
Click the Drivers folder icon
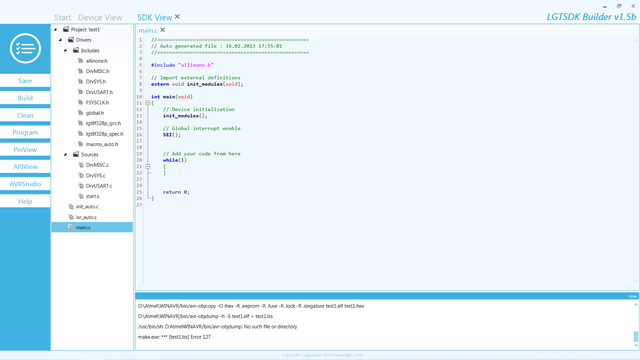(x=71, y=40)
